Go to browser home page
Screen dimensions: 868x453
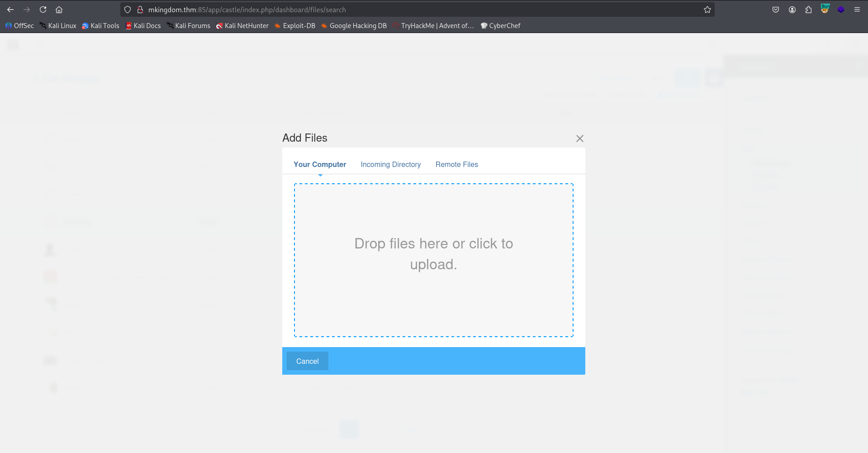click(x=59, y=10)
